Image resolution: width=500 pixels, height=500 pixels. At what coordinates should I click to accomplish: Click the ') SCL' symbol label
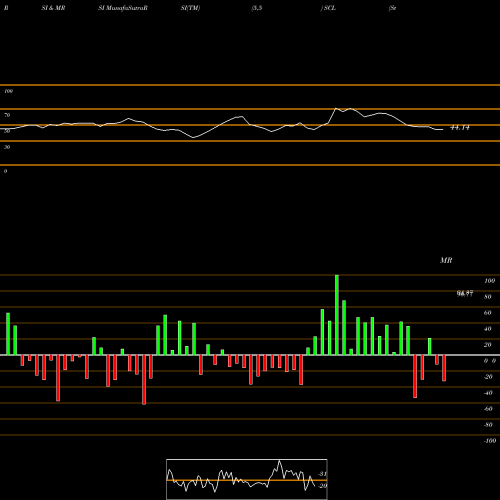(328, 8)
